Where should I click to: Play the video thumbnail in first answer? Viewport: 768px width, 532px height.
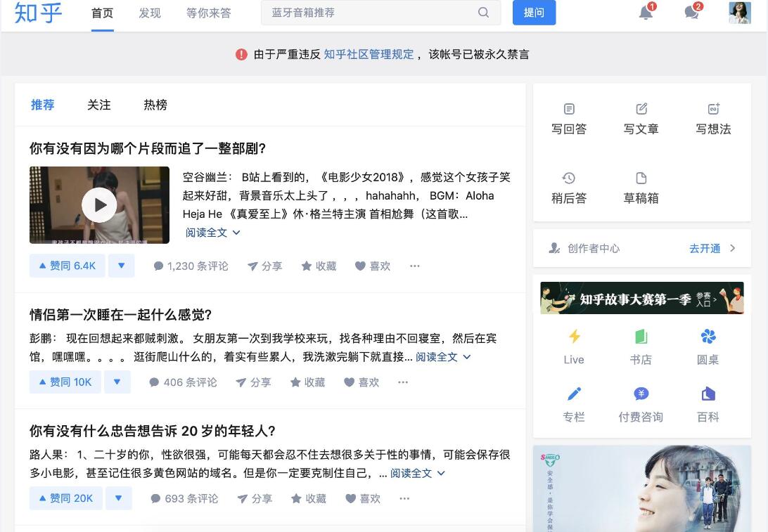[x=99, y=205]
